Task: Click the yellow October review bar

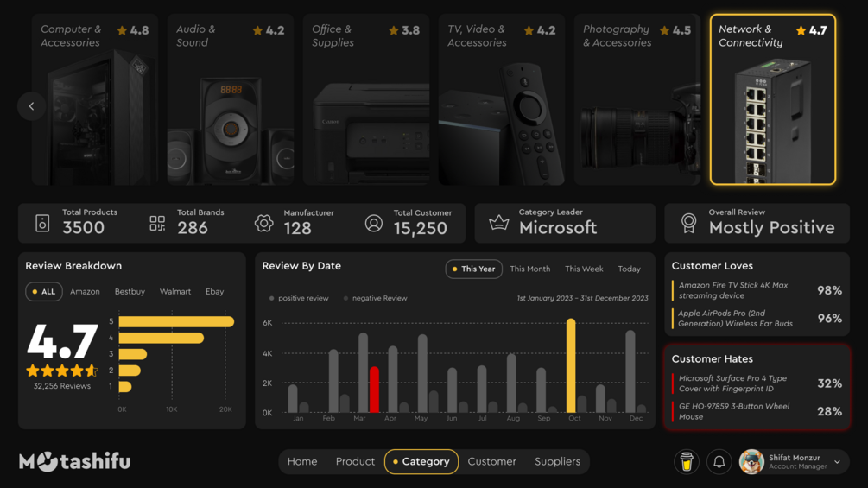Action: pyautogui.click(x=571, y=365)
